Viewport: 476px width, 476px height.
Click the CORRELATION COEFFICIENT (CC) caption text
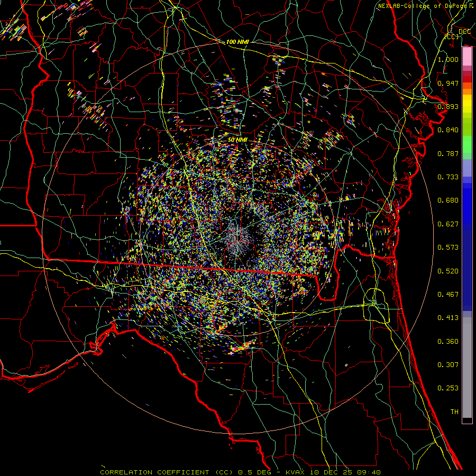[167, 472]
